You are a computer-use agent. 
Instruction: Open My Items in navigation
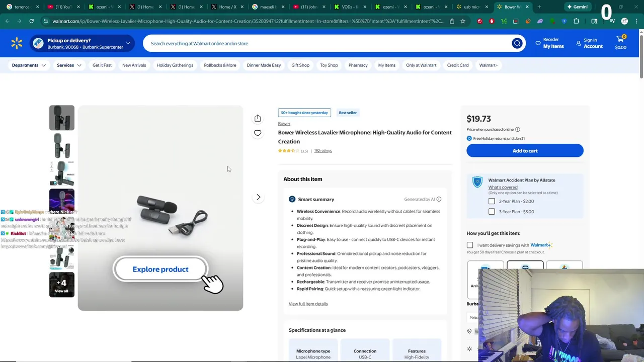(386, 65)
